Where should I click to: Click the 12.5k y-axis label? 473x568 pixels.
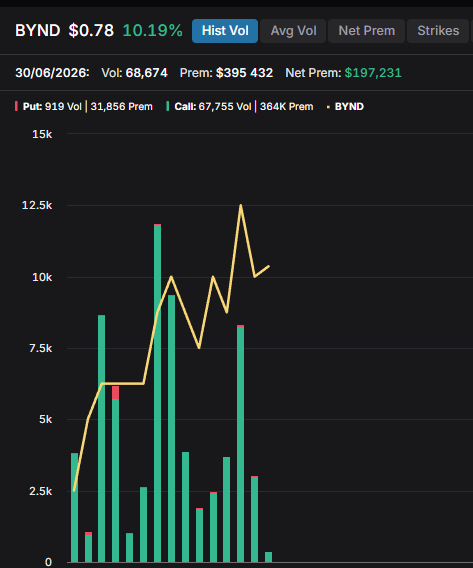tap(37, 205)
